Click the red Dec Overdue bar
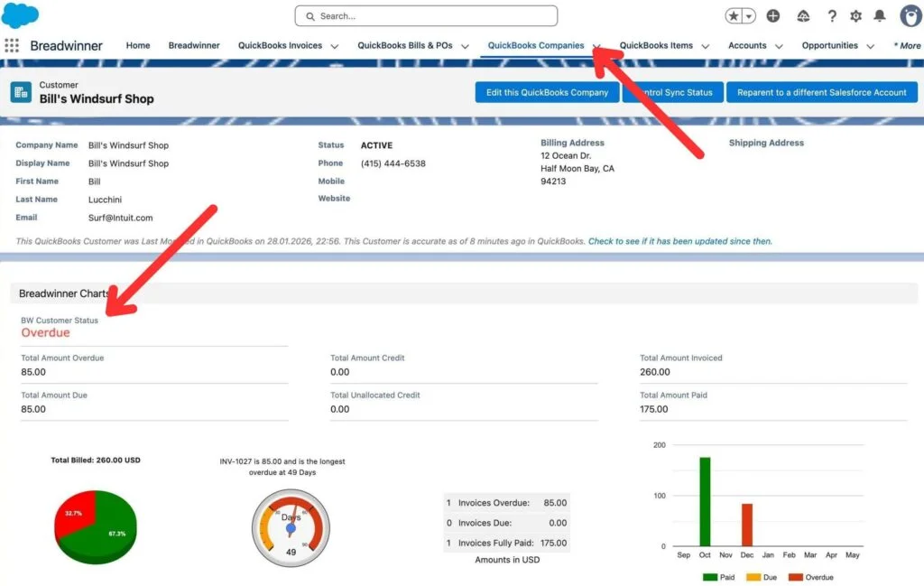 pyautogui.click(x=746, y=525)
